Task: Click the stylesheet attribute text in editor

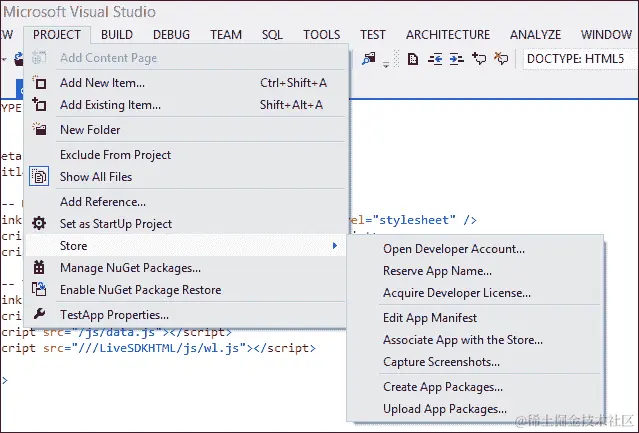Action: pos(414,220)
